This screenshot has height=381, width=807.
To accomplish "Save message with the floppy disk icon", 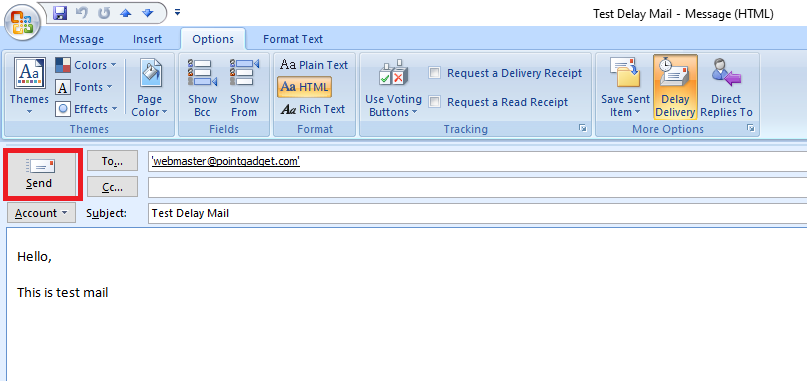I will click(x=61, y=13).
